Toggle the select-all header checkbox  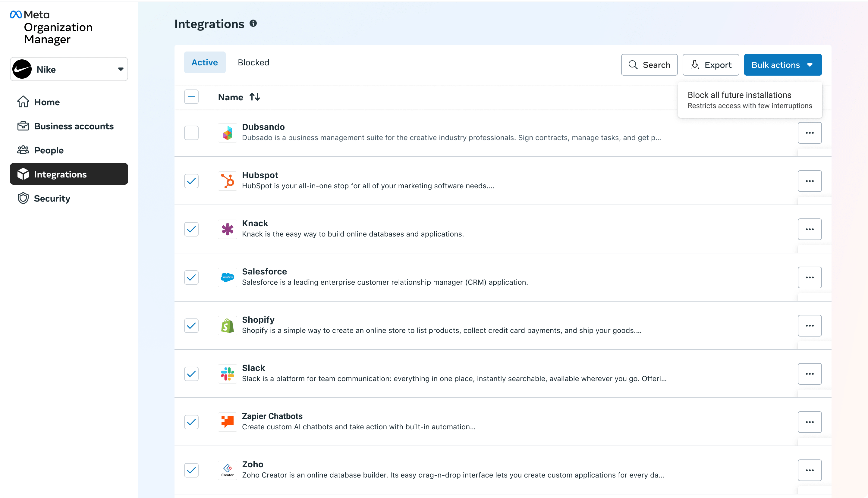pos(191,97)
